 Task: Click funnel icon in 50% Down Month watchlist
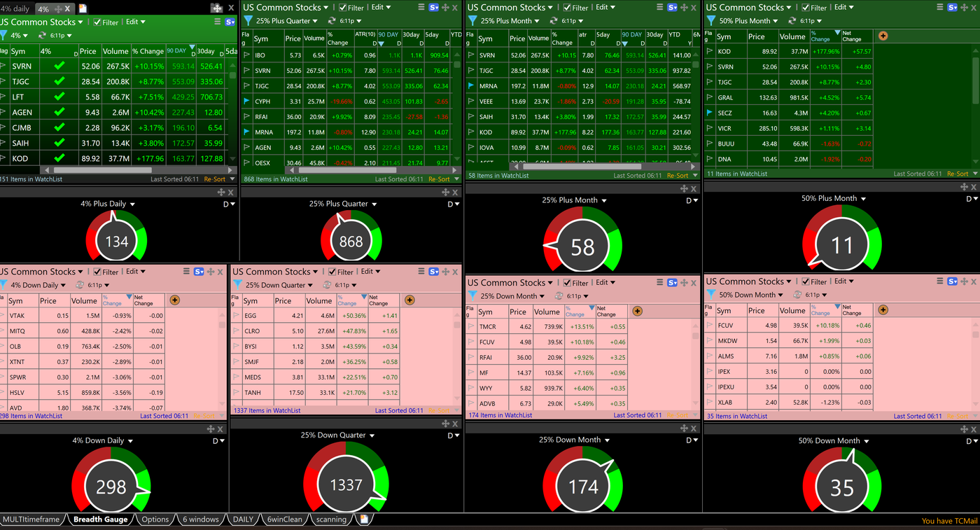click(711, 295)
